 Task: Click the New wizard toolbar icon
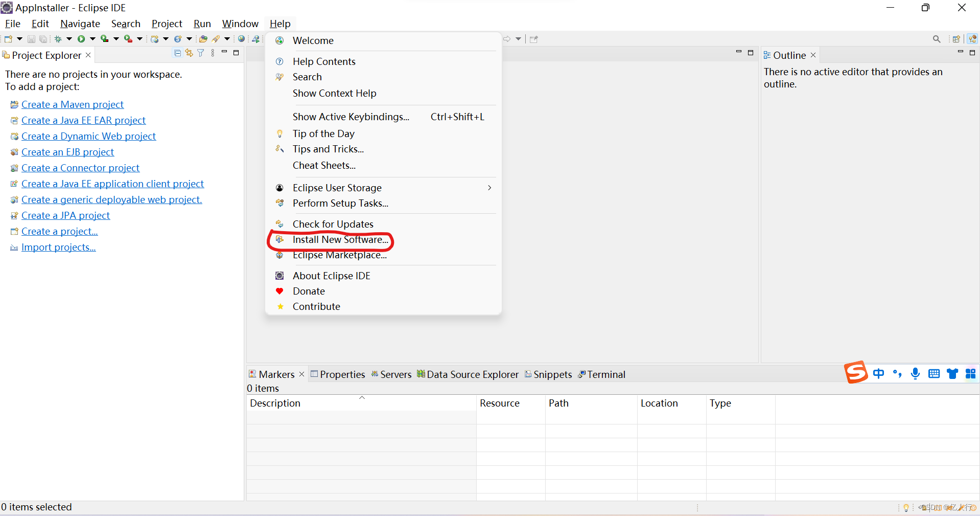(x=8, y=39)
